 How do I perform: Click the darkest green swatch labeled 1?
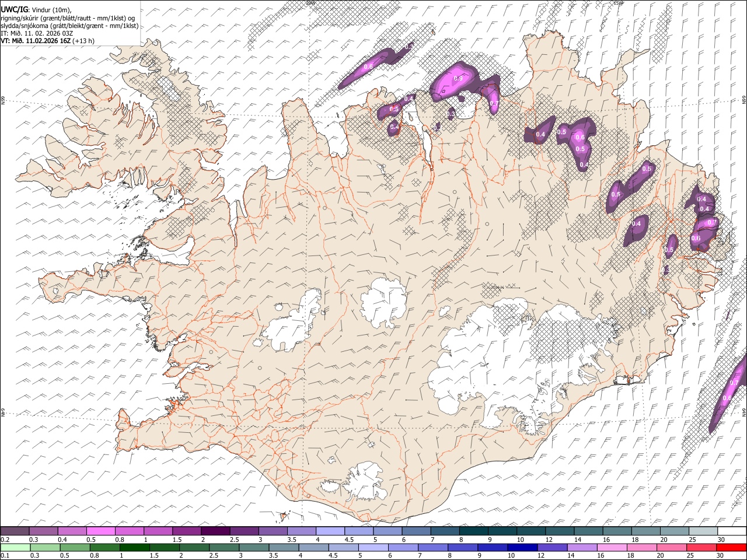pyautogui.click(x=134, y=547)
